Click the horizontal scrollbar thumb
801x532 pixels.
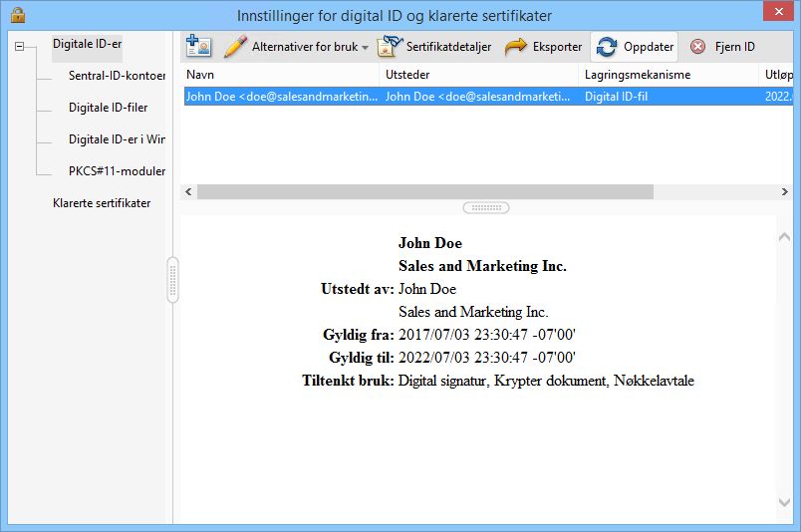pos(425,191)
